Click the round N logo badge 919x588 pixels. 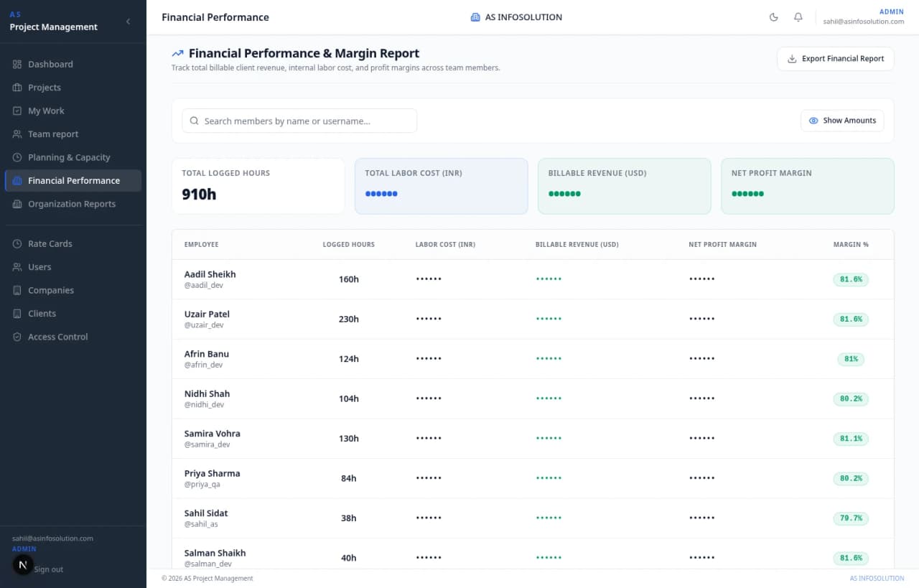tap(23, 565)
